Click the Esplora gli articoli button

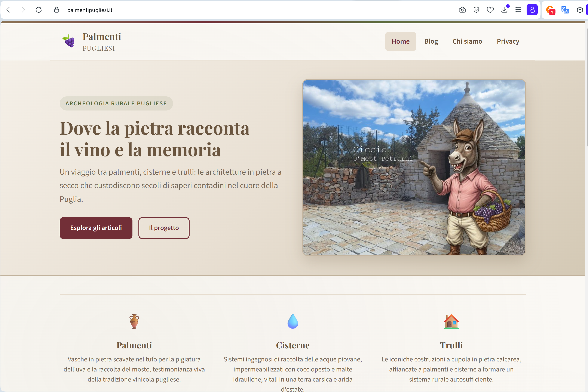click(x=96, y=228)
